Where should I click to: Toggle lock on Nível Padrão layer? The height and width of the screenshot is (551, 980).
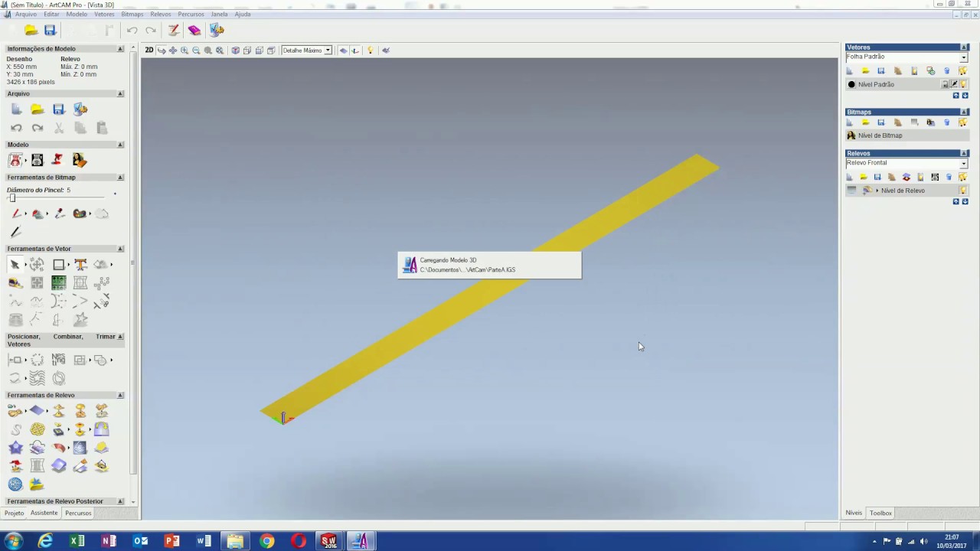click(x=945, y=85)
